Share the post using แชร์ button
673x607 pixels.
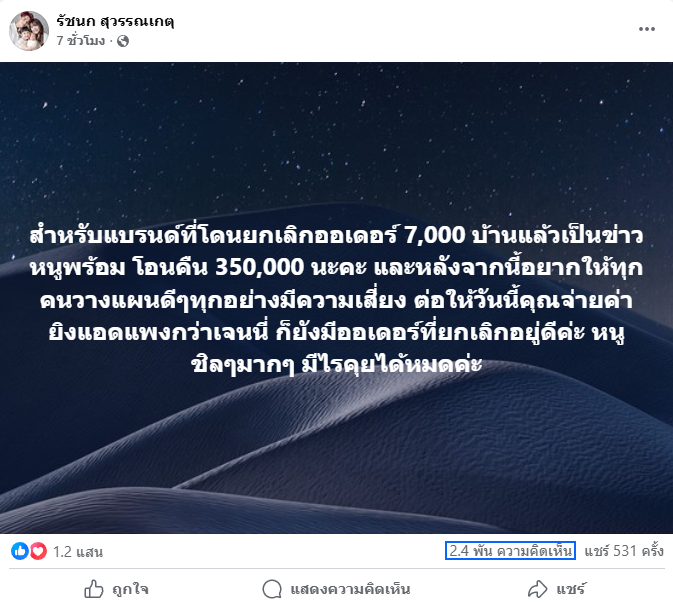tap(556, 589)
